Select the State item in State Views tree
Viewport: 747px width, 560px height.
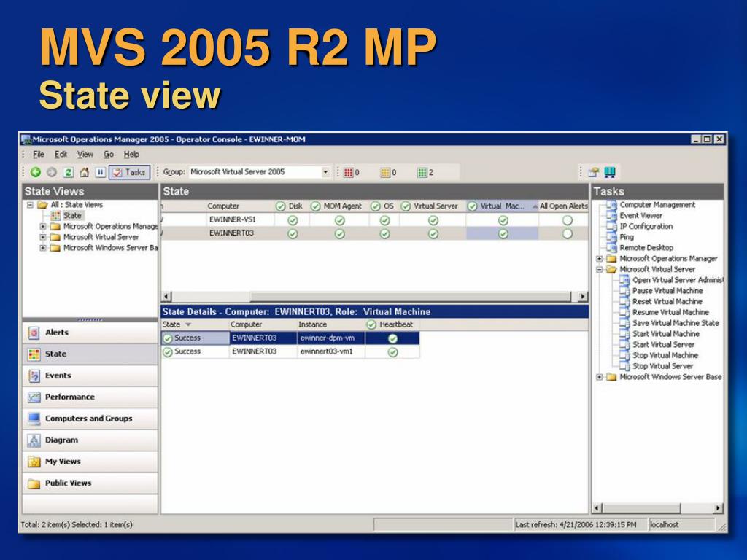point(72,215)
